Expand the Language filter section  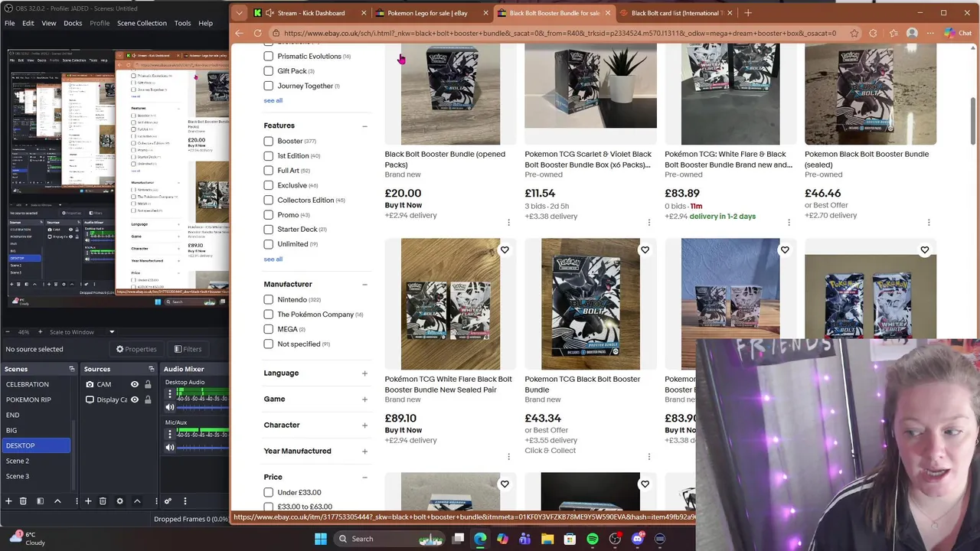pos(364,373)
